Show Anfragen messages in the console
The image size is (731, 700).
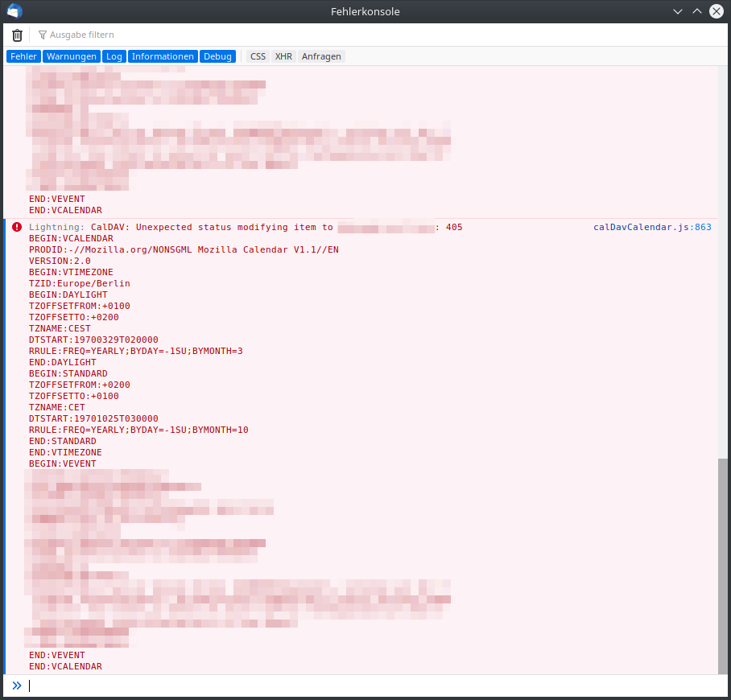coord(321,56)
